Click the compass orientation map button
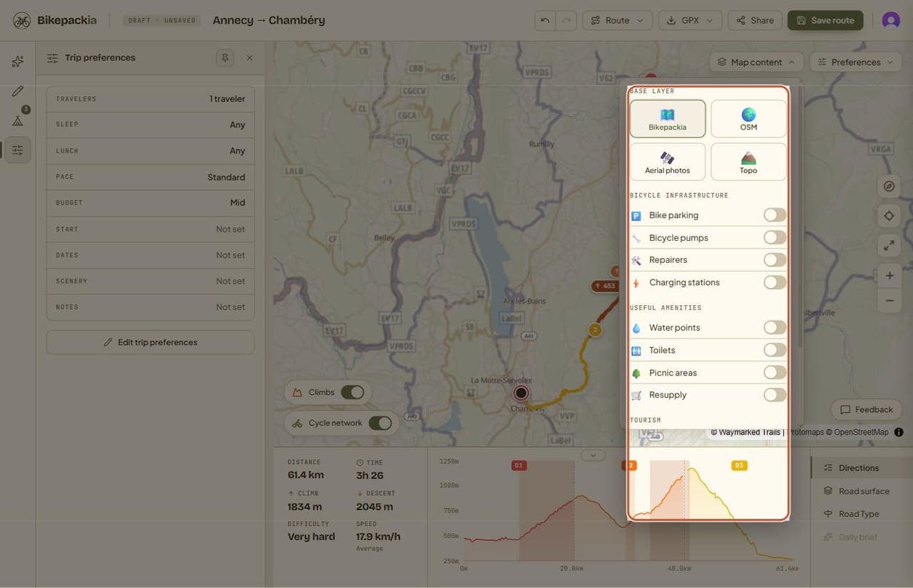The width and height of the screenshot is (913, 588). pos(889,186)
